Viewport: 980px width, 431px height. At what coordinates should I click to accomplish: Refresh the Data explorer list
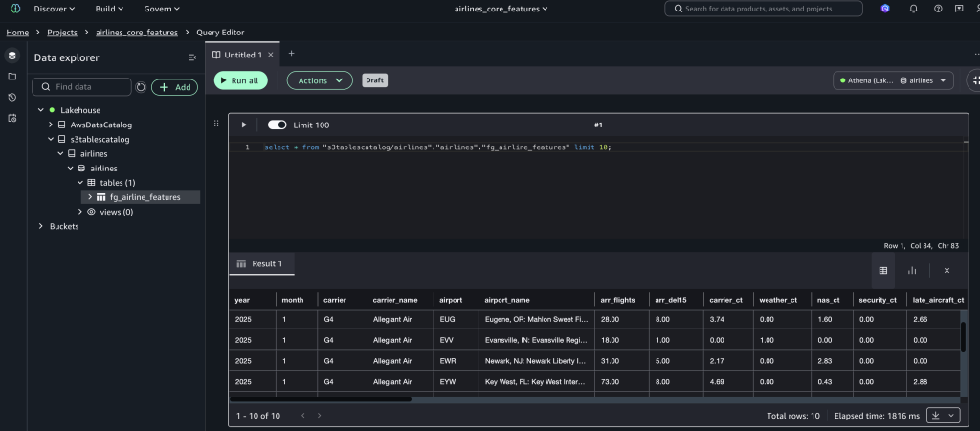pyautogui.click(x=141, y=87)
